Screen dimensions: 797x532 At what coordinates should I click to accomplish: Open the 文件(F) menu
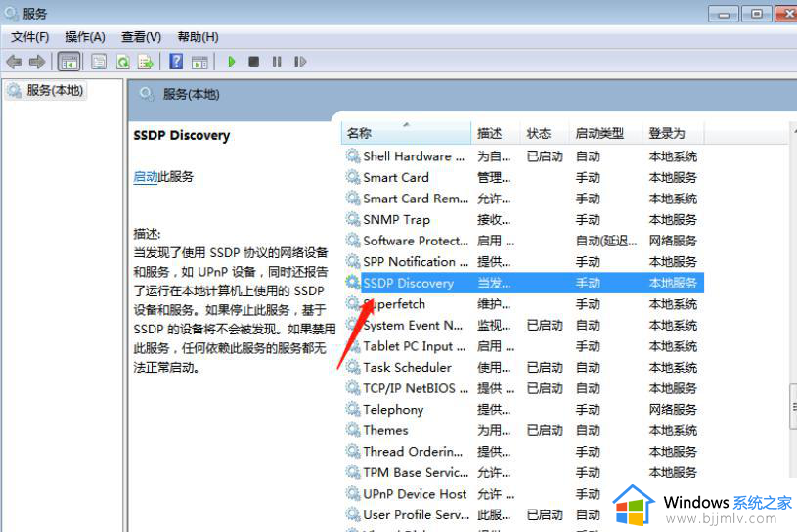pos(30,37)
